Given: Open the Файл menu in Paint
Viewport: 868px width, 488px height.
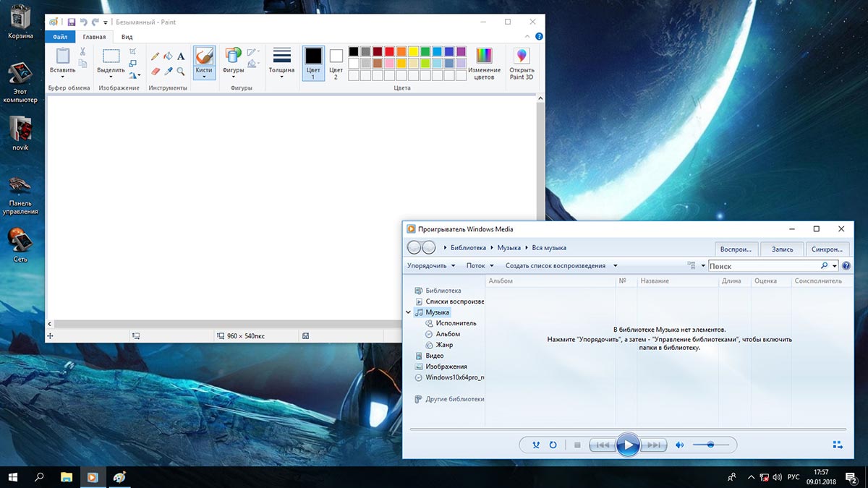Looking at the screenshot, I should [60, 37].
